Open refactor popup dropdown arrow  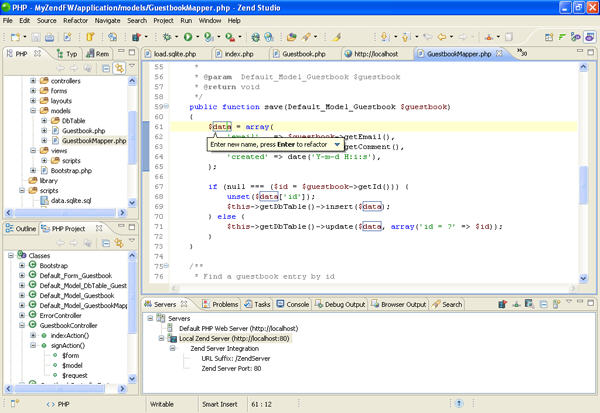click(337, 144)
